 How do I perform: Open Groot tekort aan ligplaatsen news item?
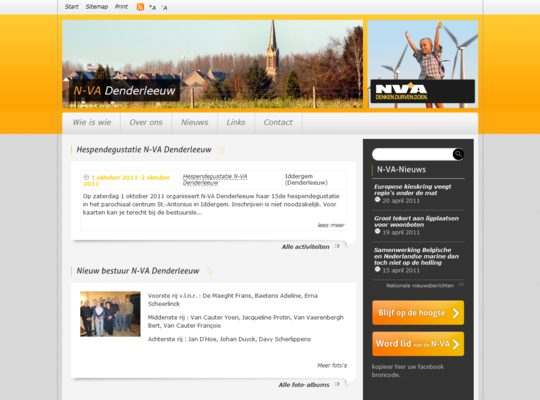click(x=416, y=222)
